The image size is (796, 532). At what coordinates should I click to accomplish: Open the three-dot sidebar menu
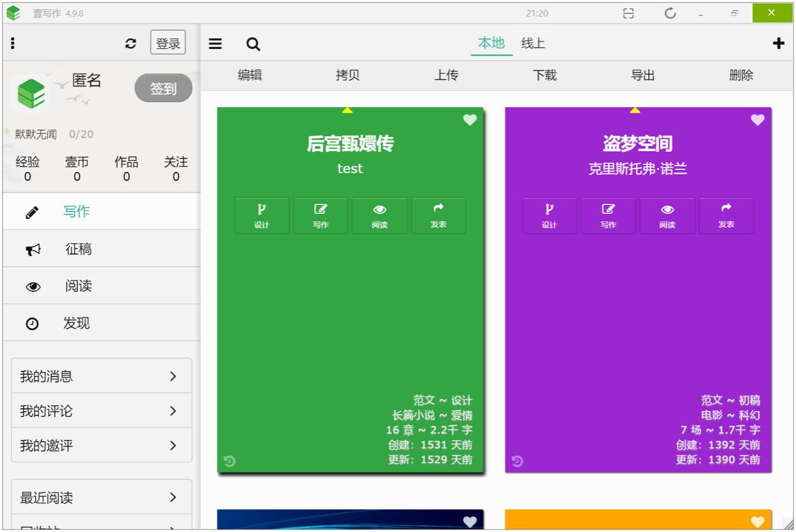pos(13,43)
